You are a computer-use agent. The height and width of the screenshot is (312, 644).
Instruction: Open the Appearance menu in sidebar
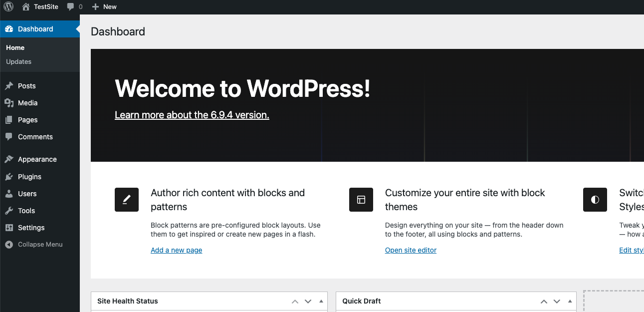pyautogui.click(x=37, y=159)
